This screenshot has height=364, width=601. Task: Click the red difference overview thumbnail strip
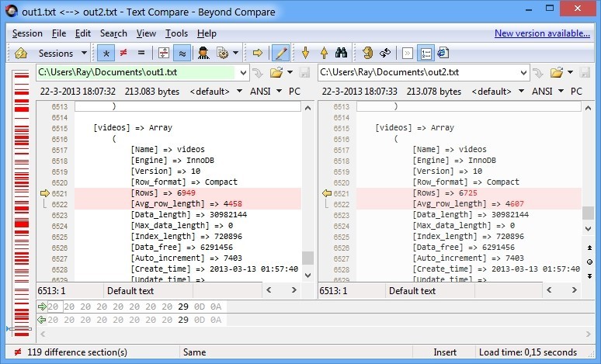(22, 203)
